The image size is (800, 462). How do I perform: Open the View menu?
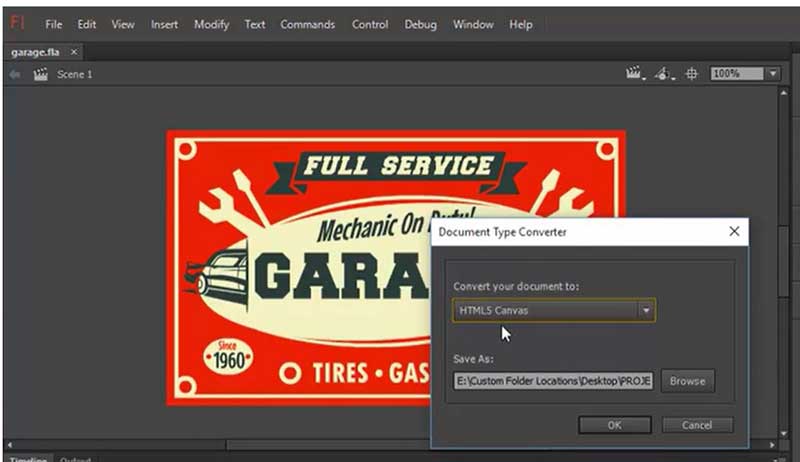(123, 24)
